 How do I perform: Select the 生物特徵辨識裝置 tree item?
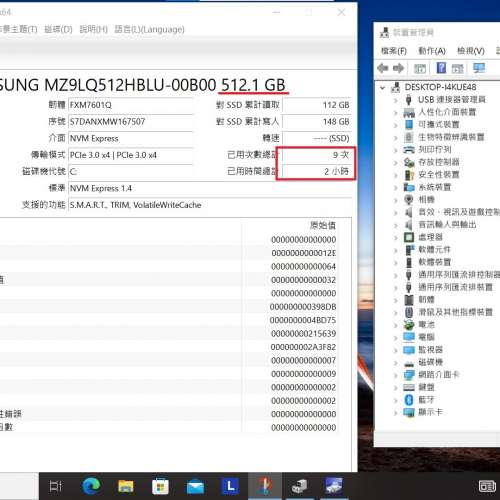click(451, 137)
